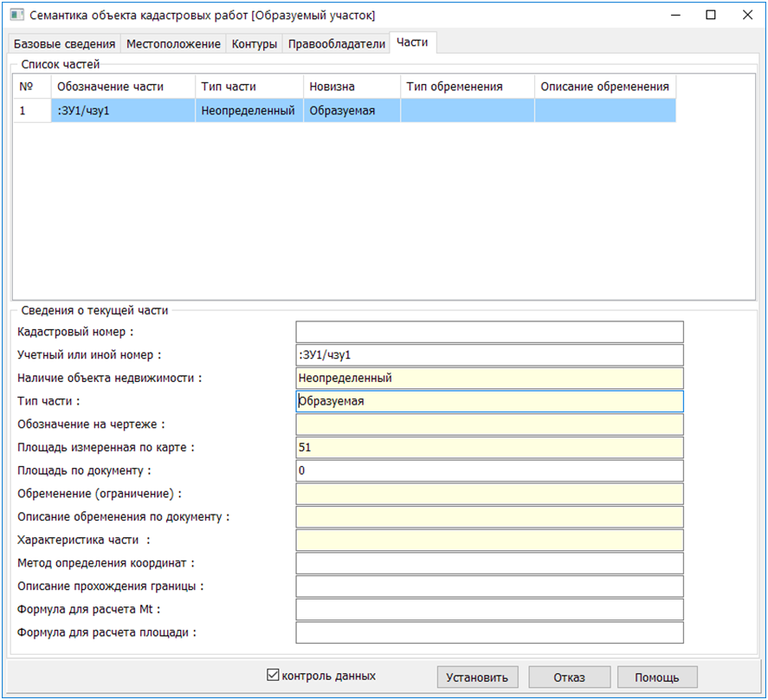Focus the 'Кадастровый номер' input field
Image resolution: width=768 pixels, height=700 pixels.
tap(489, 333)
